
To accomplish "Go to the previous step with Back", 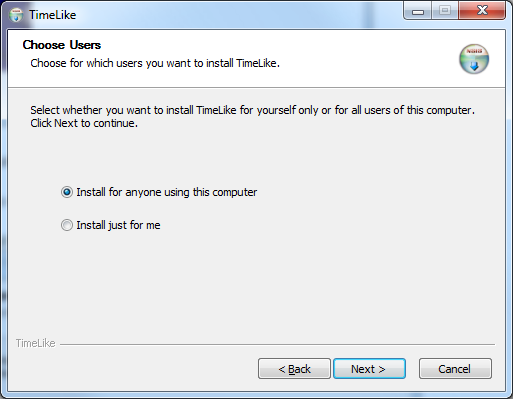I will [294, 369].
